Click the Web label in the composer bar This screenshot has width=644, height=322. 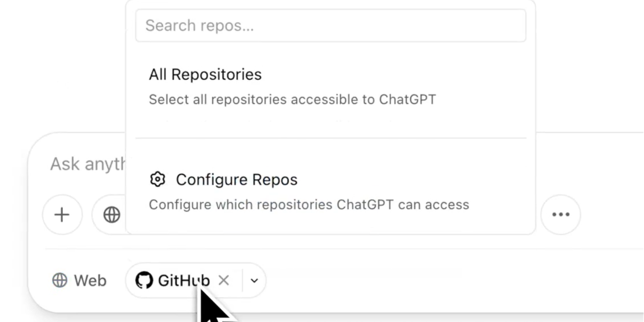point(90,280)
